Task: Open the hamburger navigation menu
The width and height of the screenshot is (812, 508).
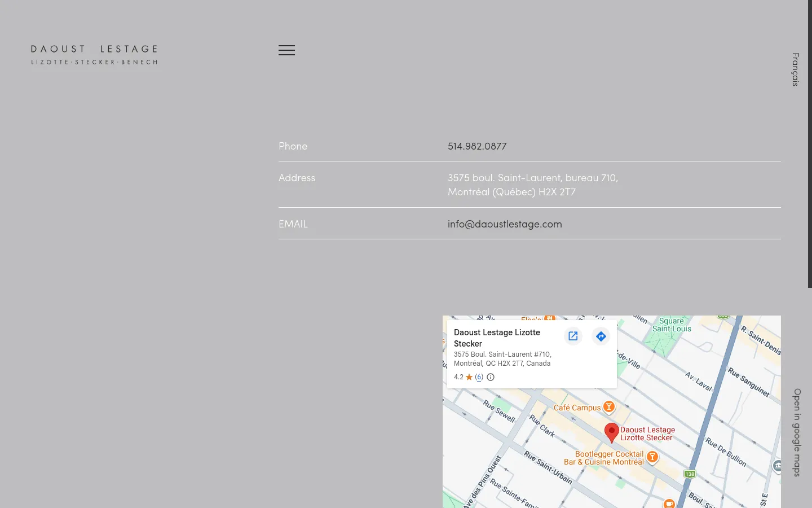Action: pos(286,50)
